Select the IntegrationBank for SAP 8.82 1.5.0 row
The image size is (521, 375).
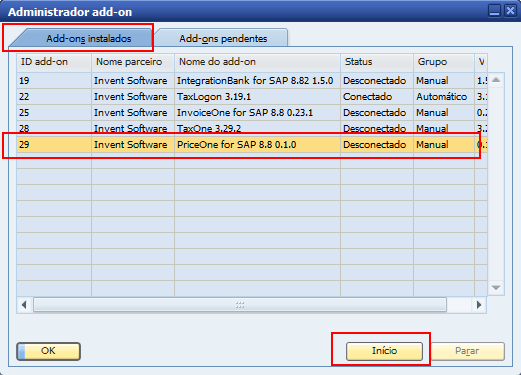[x=252, y=81]
